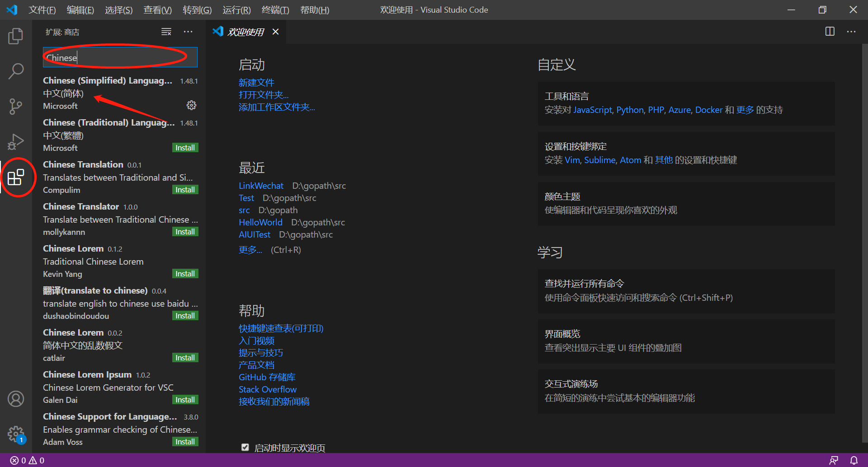Open 产品文档 help link
This screenshot has width=868, height=467.
[x=256, y=365]
